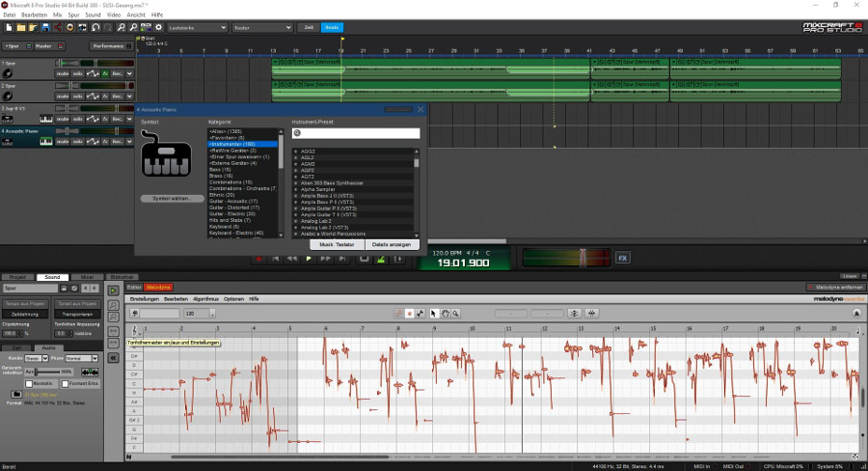Undo last action with toolbar arrow

[x=95, y=27]
